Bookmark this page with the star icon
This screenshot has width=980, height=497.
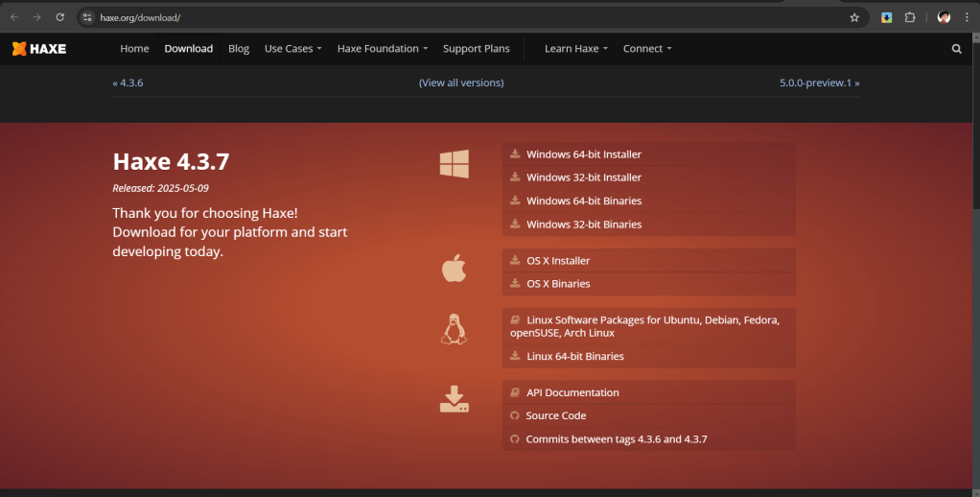click(854, 17)
